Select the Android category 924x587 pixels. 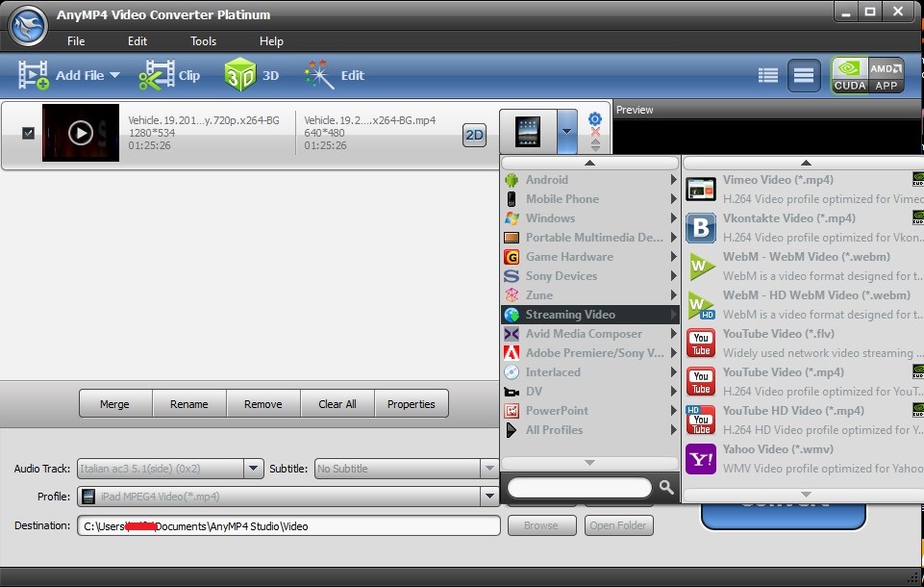click(x=589, y=180)
